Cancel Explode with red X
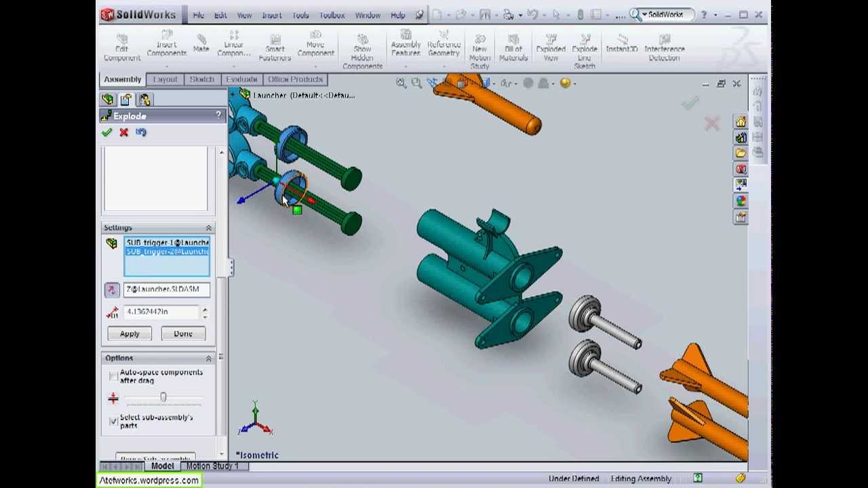 [x=123, y=133]
